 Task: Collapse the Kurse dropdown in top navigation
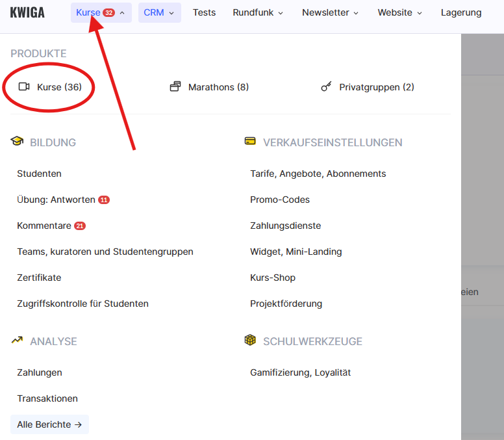click(101, 12)
